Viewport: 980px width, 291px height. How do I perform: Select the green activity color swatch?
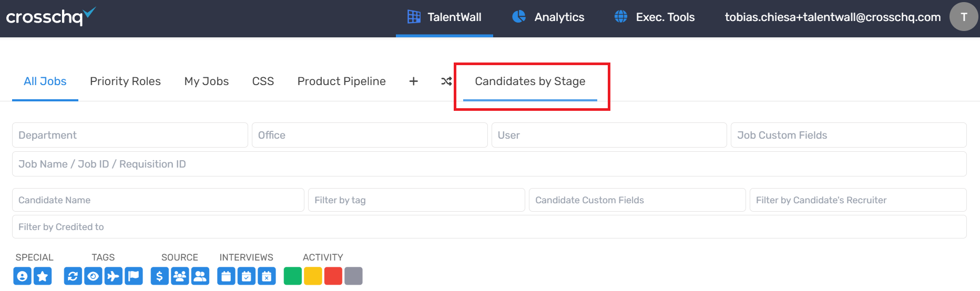point(293,276)
